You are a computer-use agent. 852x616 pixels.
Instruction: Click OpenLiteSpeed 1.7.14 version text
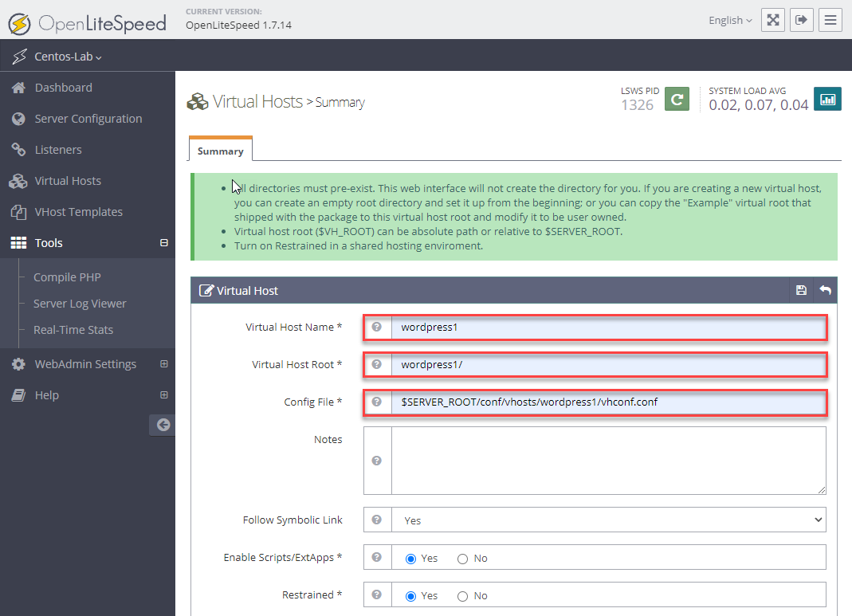tap(238, 25)
